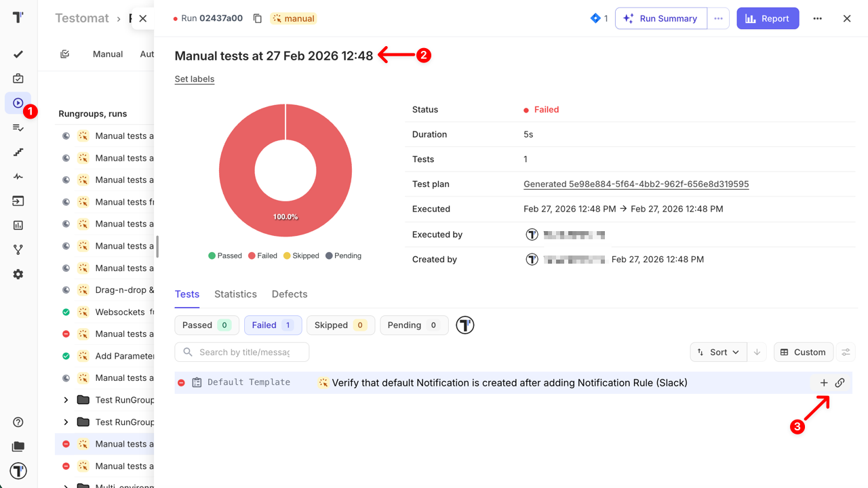This screenshot has height=488, width=868.
Task: Switch to the Statistics tab
Action: pyautogui.click(x=235, y=294)
